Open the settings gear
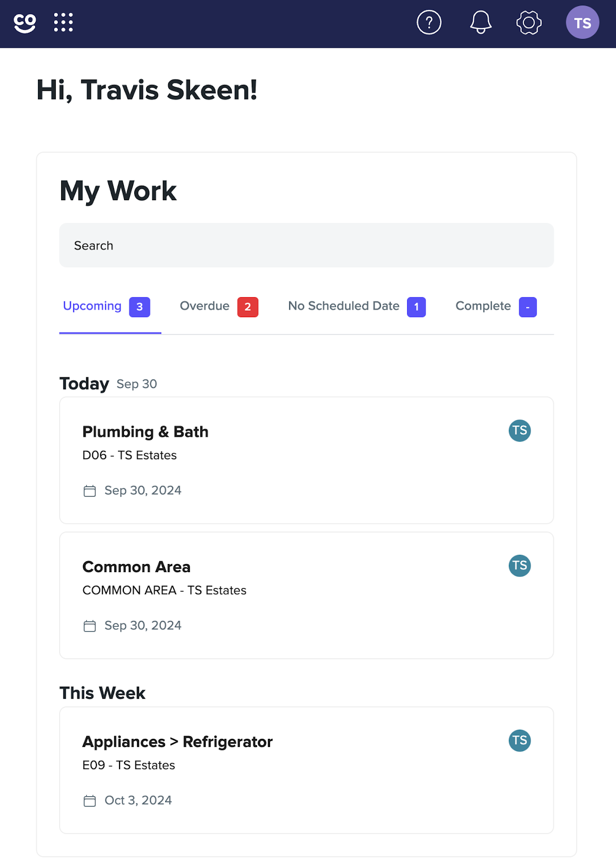Viewport: 616px width, 866px height. (529, 23)
